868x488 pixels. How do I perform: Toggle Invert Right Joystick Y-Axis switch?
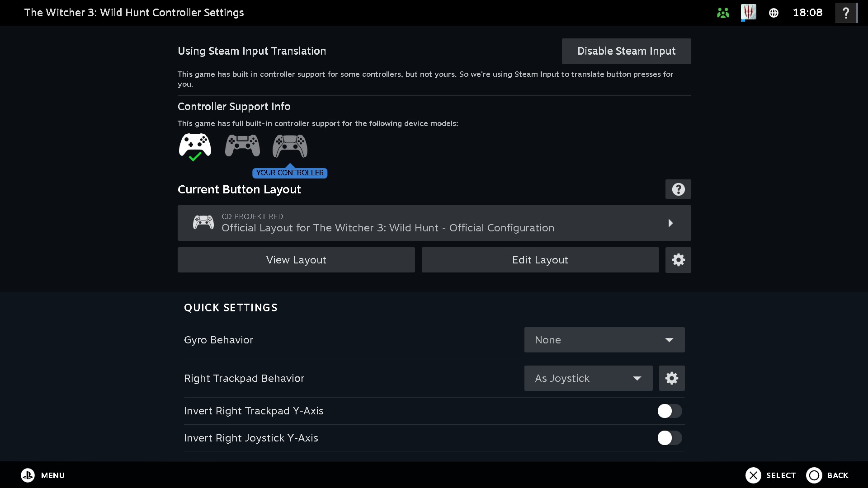(x=669, y=438)
